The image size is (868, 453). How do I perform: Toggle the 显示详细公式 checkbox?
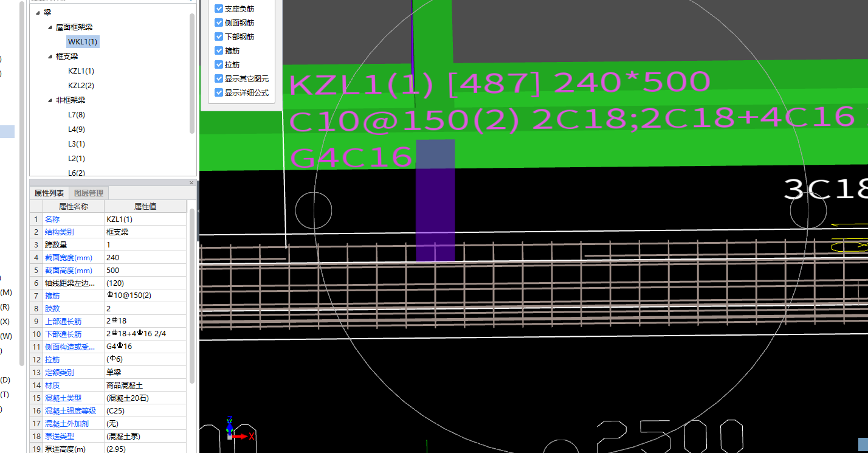tap(219, 93)
